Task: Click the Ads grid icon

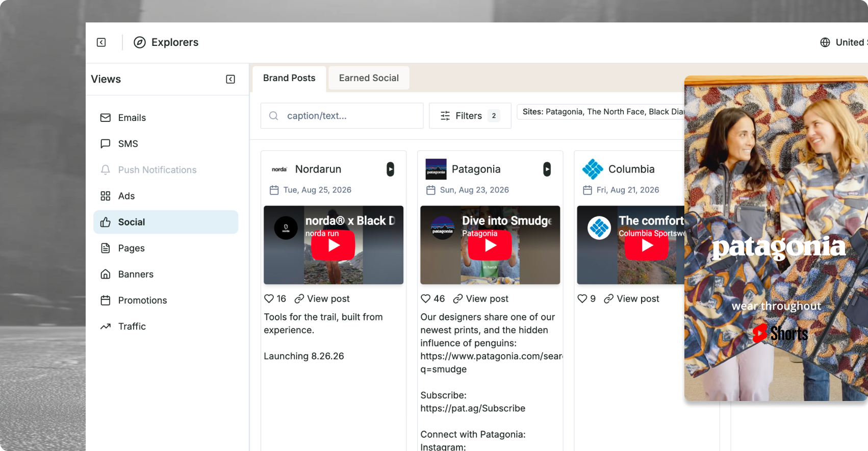Action: pos(106,196)
